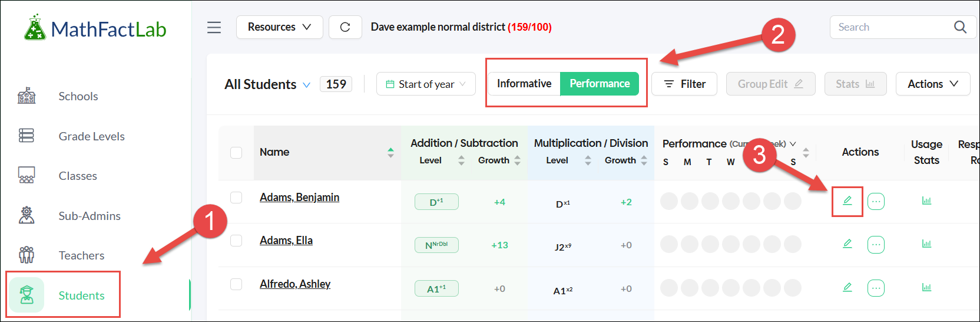Image resolution: width=980 pixels, height=322 pixels.
Task: Select checkbox for Adams, Benjamin
Action: (x=236, y=198)
